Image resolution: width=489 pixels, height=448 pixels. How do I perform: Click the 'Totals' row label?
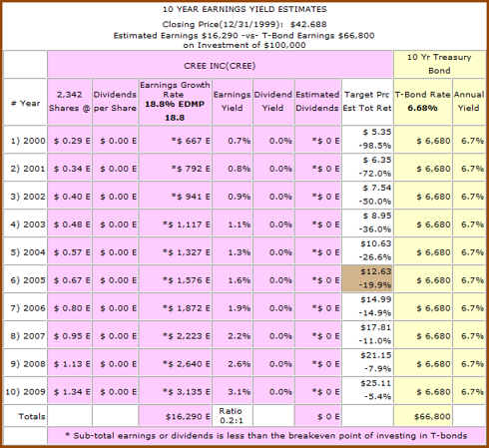[25, 416]
